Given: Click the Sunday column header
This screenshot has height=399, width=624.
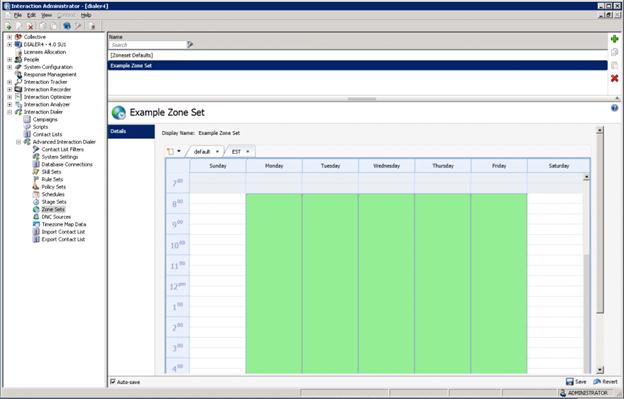Looking at the screenshot, I should tap(218, 165).
